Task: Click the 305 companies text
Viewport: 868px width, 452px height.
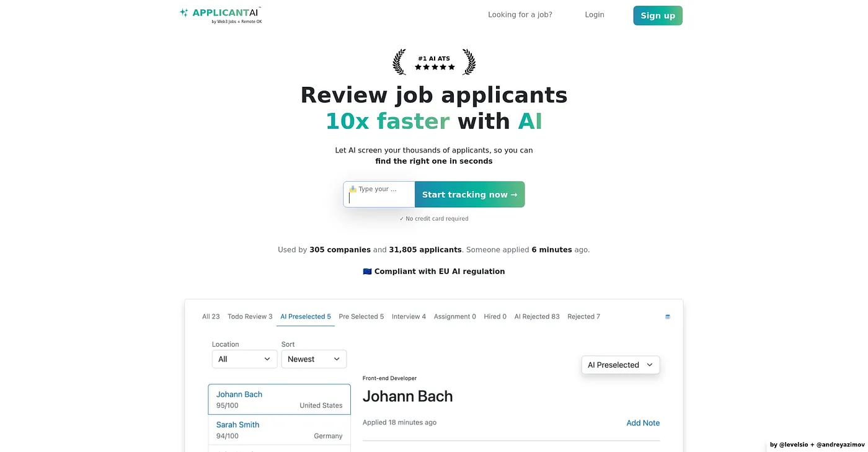Action: 340,250
